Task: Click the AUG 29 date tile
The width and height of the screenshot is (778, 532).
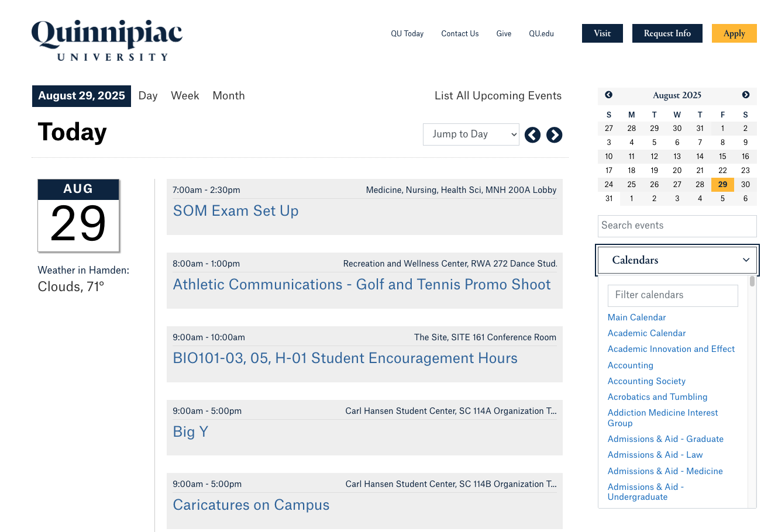Action: [78, 216]
